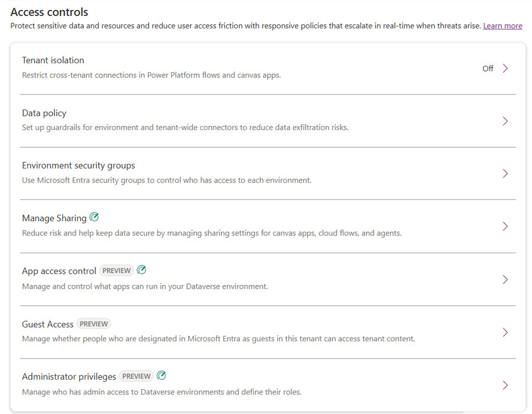The width and height of the screenshot is (532, 414).
Task: Click the green icon after Administrator privileges PREVIEW
Action: coord(161,376)
